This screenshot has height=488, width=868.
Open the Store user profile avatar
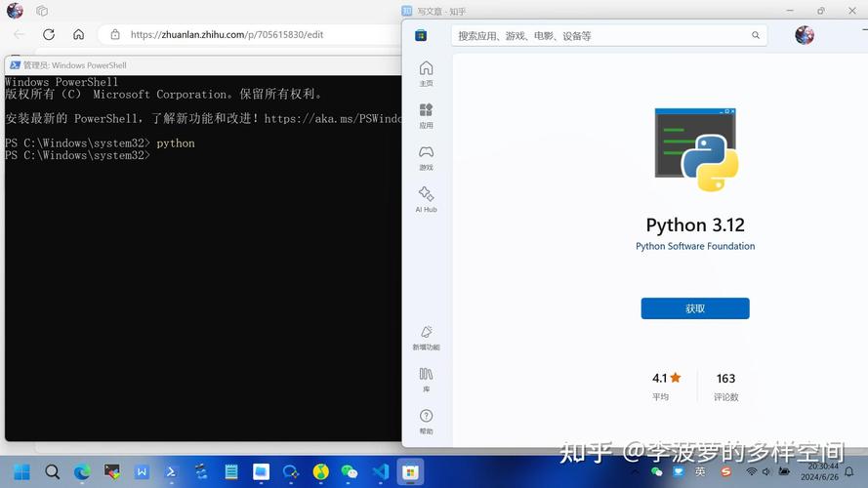804,35
